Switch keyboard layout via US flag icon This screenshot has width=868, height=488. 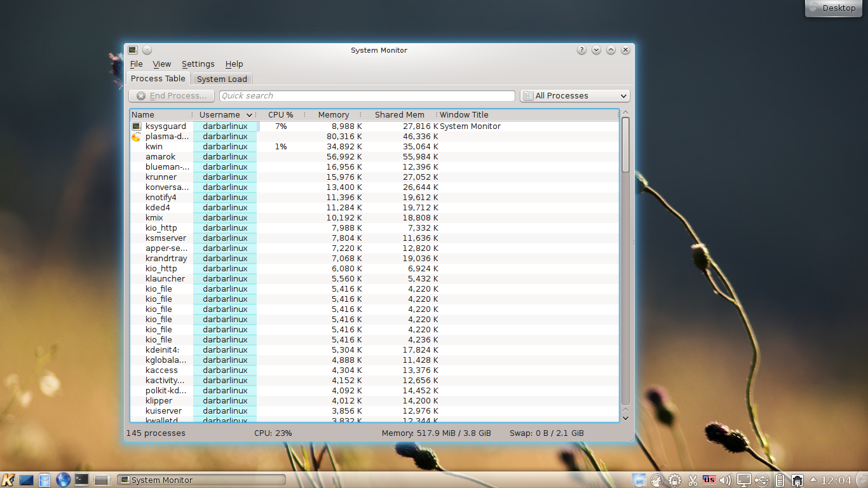point(709,480)
